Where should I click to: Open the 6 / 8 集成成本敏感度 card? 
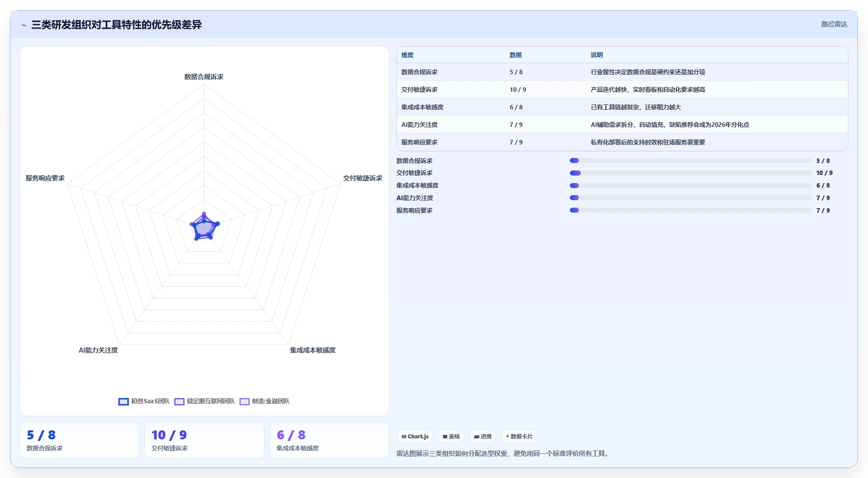pyautogui.click(x=329, y=440)
